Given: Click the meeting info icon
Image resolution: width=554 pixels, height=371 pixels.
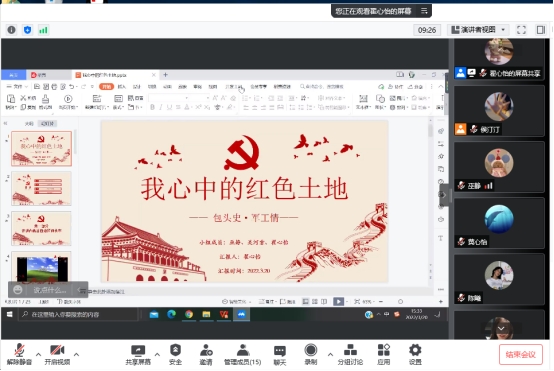Looking at the screenshot, I should [11, 30].
